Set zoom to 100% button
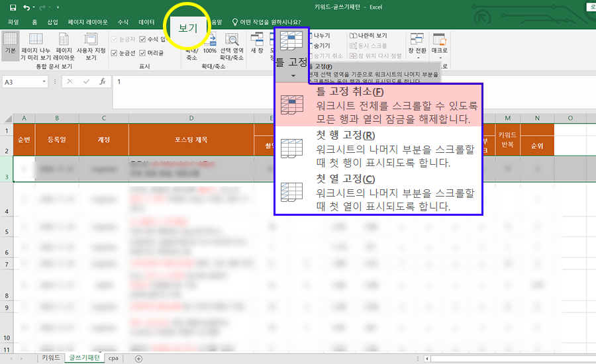This screenshot has height=364, width=596. [210, 43]
